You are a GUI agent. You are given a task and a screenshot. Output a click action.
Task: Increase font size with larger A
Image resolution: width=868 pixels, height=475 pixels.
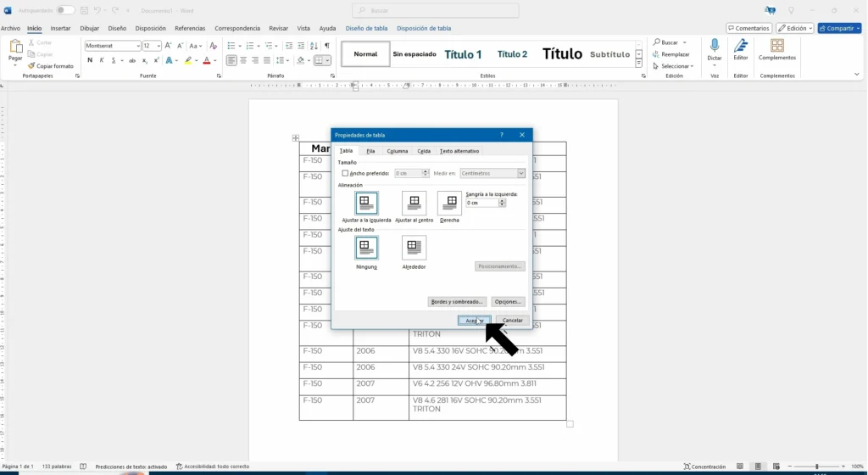(x=169, y=46)
